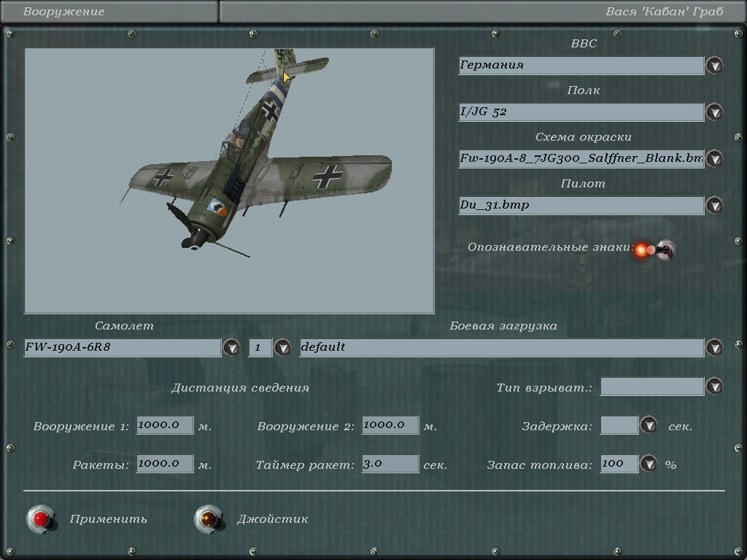Image resolution: width=747 pixels, height=560 pixels.
Task: Expand the Пилот dropdown arrow
Action: point(715,206)
